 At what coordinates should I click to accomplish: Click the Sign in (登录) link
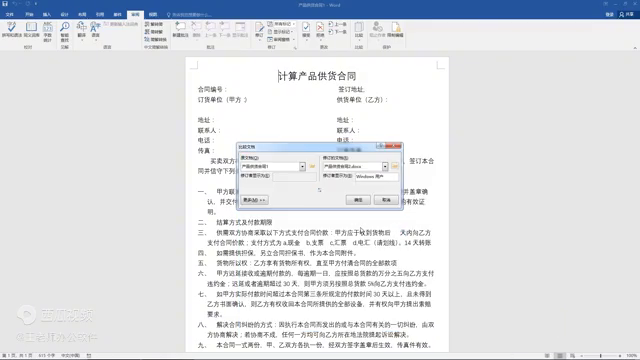(609, 14)
